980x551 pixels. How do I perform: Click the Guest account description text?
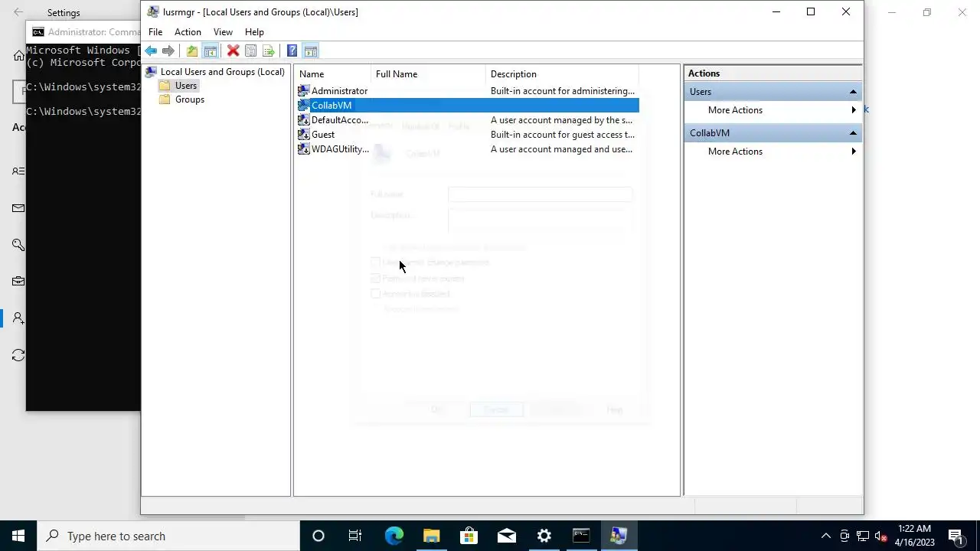point(563,135)
